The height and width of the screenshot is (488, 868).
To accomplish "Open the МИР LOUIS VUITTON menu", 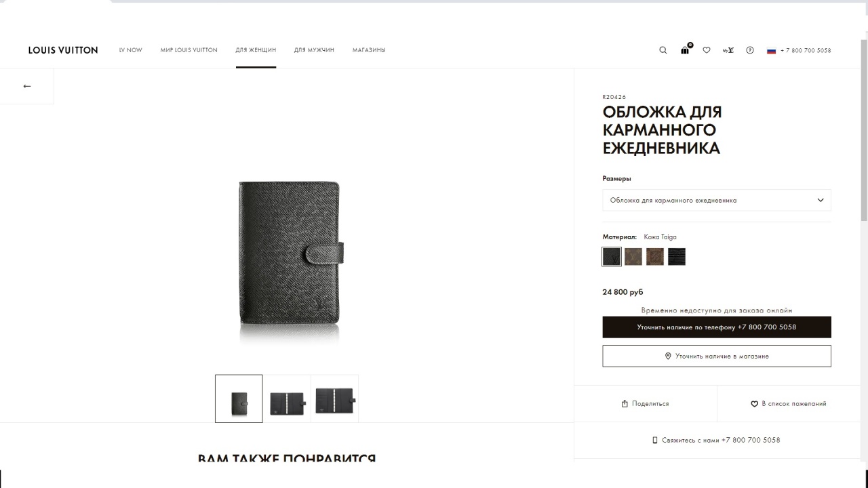I will pos(189,50).
